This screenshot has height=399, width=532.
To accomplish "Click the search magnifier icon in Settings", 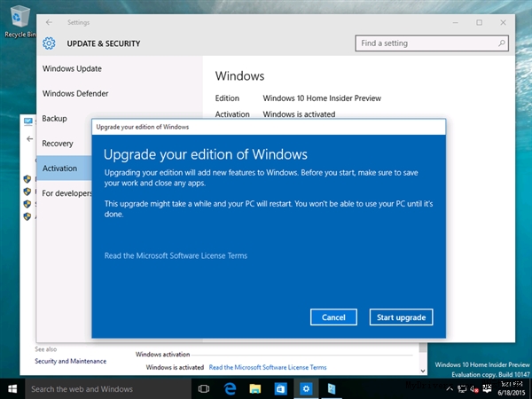I will [502, 43].
